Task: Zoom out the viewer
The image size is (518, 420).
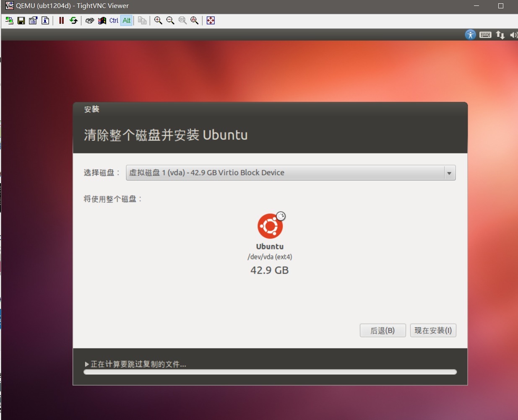Action: [170, 21]
